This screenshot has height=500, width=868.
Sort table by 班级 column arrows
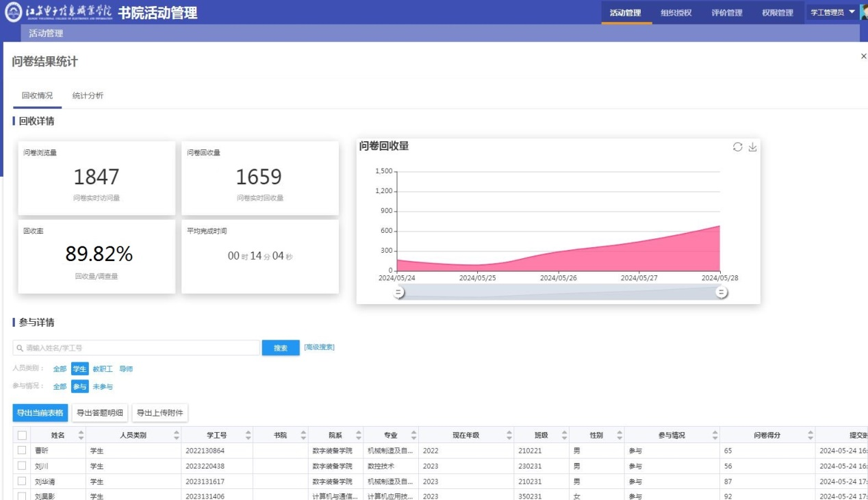coord(564,435)
